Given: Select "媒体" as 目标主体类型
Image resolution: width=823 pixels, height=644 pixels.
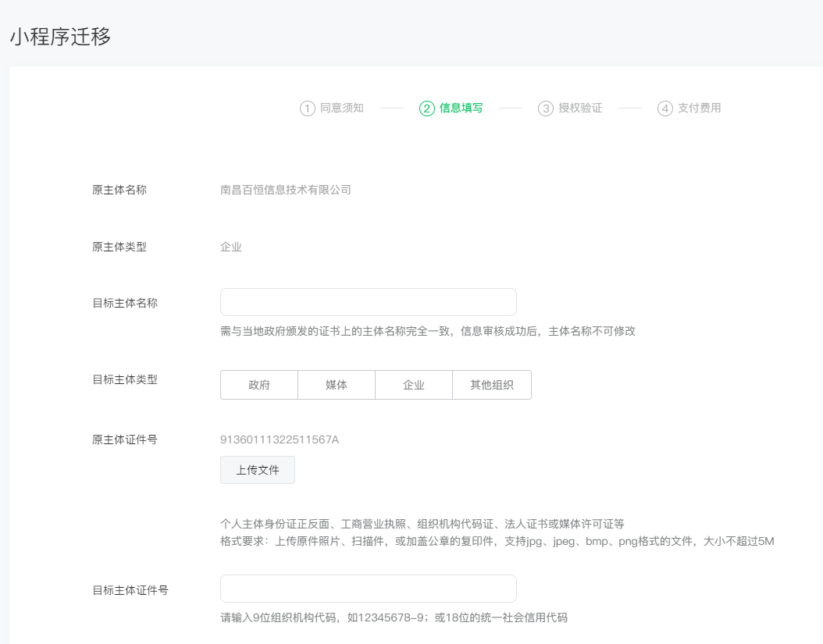Looking at the screenshot, I should [x=336, y=384].
